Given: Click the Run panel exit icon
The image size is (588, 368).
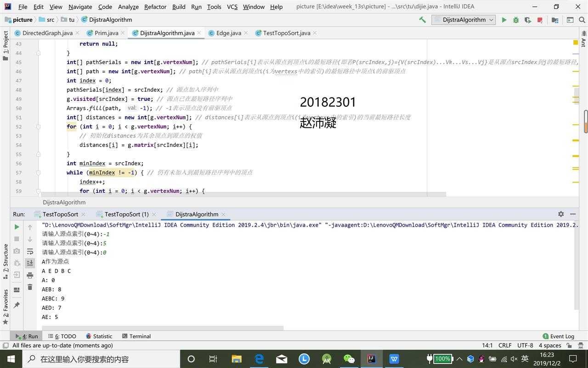Looking at the screenshot, I should pos(17,275).
